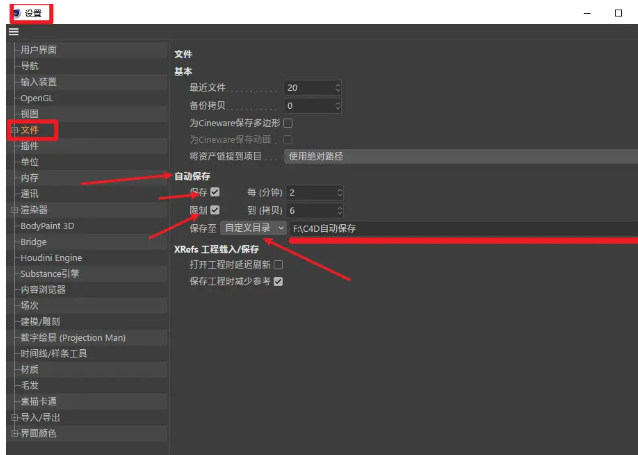
Task: Select 文件 category
Action: (x=29, y=130)
